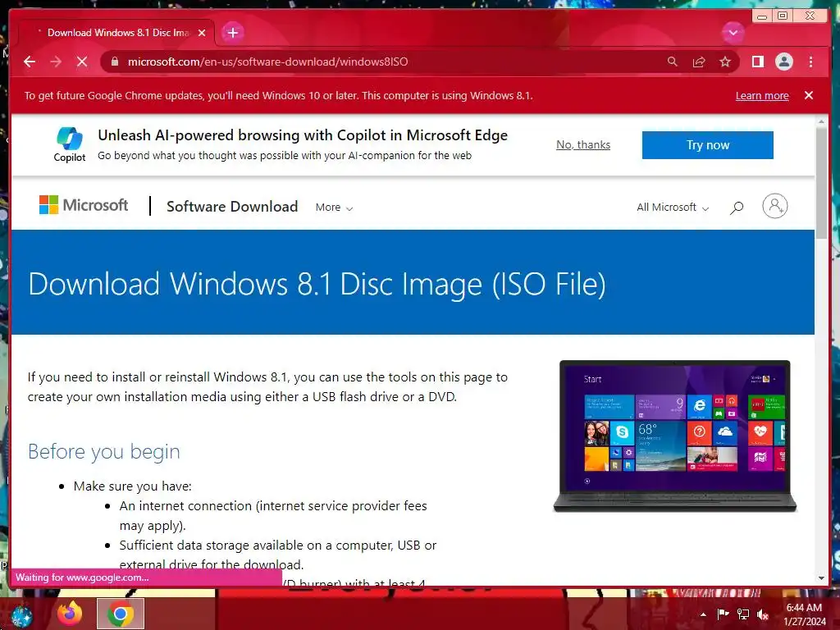Click the forward navigation arrow
The height and width of the screenshot is (630, 840).
[56, 62]
